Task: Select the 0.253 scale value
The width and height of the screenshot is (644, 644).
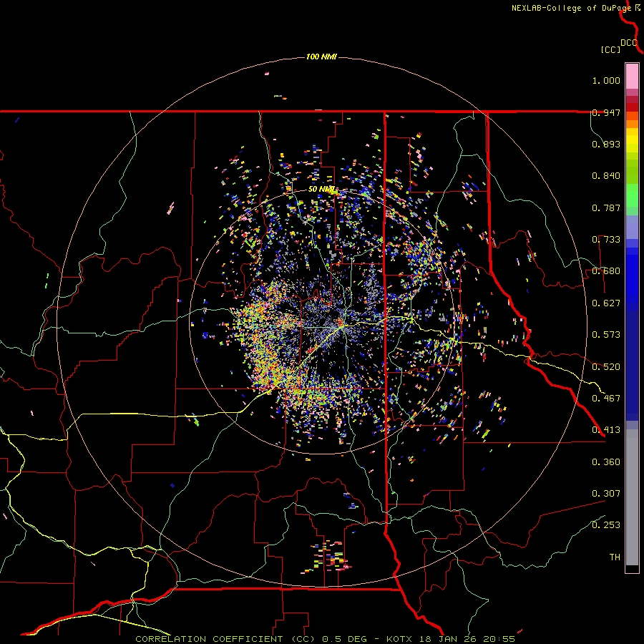Action: [x=606, y=525]
